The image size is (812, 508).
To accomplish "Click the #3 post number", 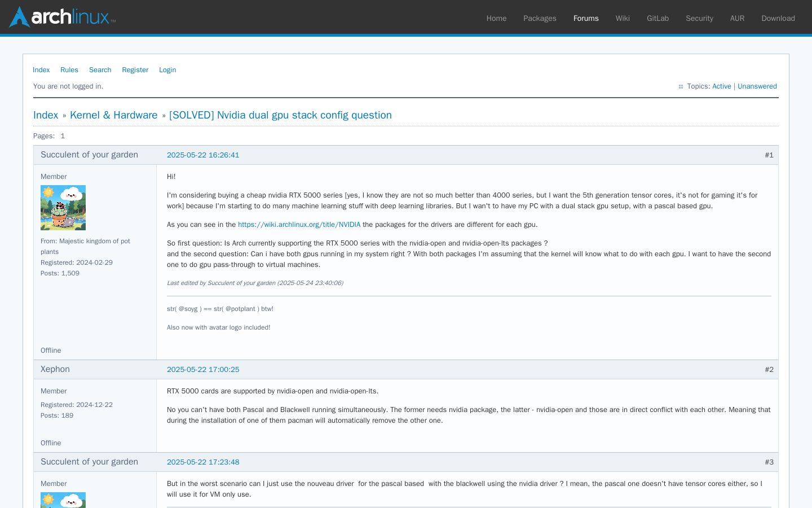I will pos(769,462).
